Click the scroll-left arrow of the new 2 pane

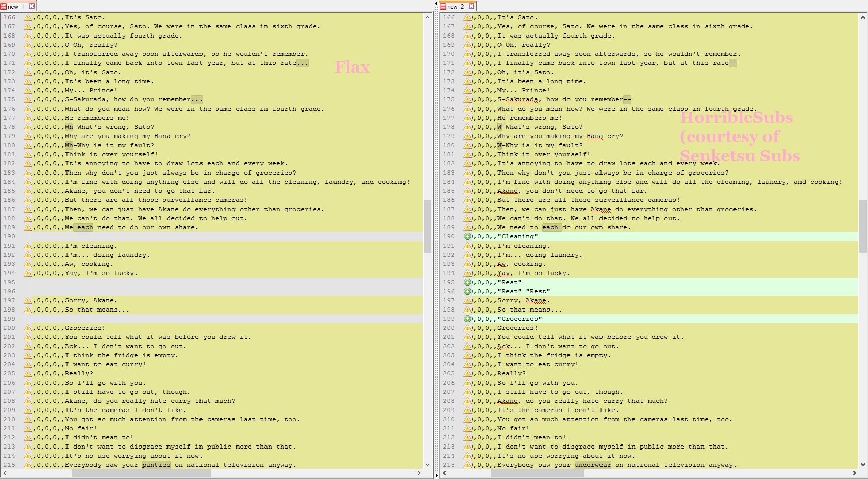[x=445, y=473]
